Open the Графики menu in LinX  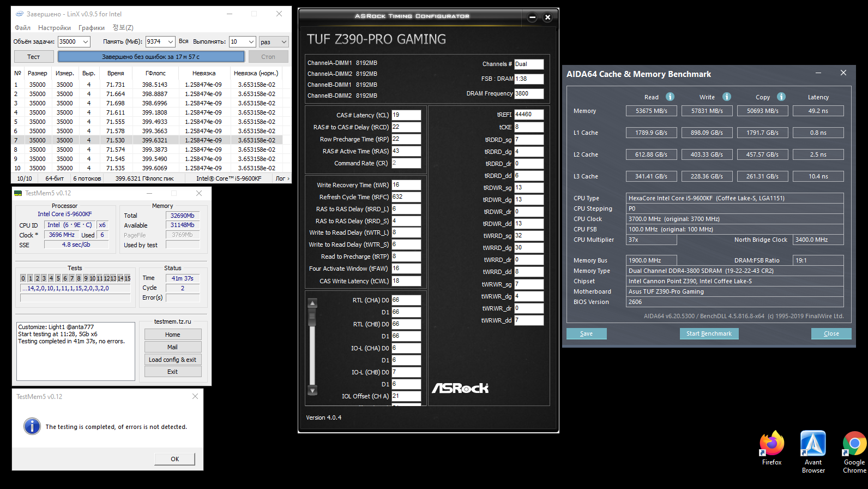[x=92, y=28]
